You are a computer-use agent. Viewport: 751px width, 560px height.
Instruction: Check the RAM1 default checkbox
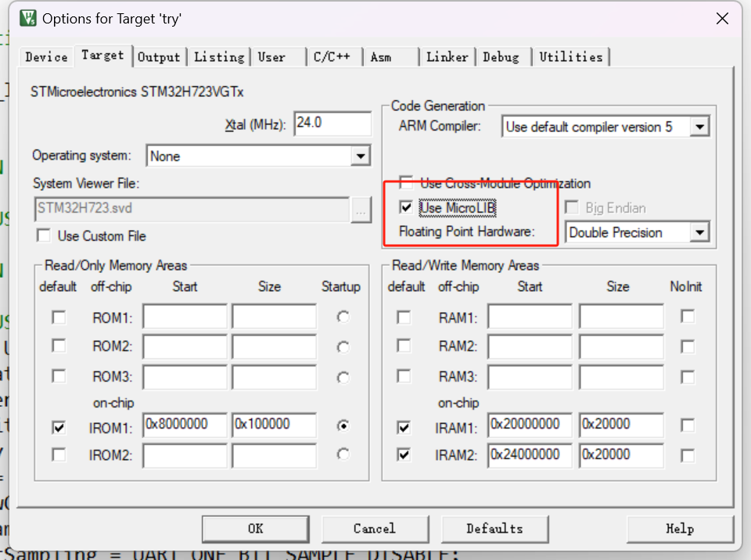point(404,317)
